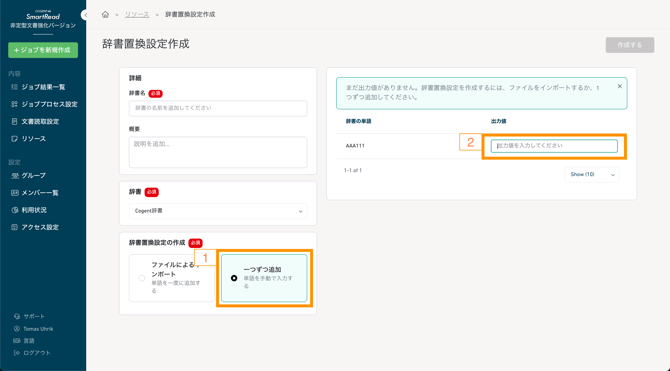Click the SmartRead logo
This screenshot has height=371, width=670.
43,15
